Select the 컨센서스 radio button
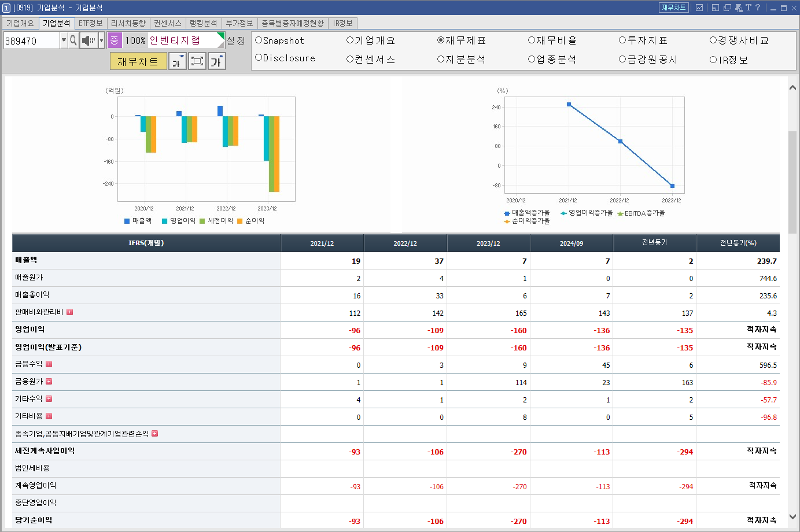 click(350, 59)
